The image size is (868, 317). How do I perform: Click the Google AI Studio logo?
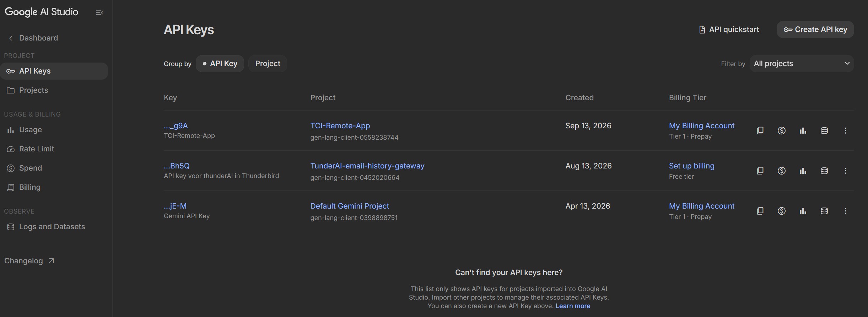[42, 12]
